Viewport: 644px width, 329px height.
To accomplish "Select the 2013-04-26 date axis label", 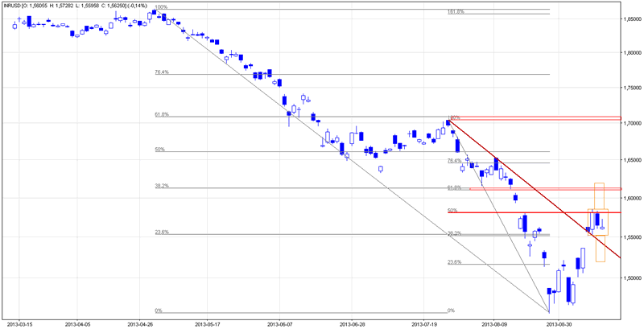I will coord(140,324).
